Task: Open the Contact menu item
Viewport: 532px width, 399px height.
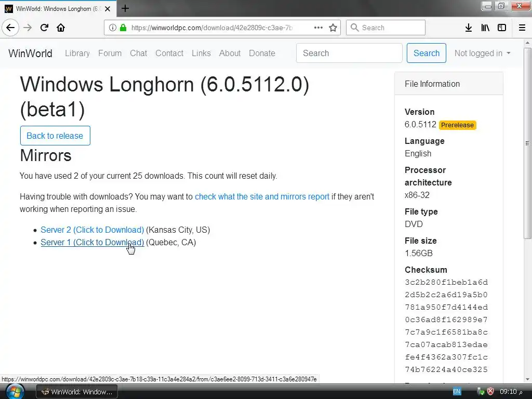Action: [x=169, y=54]
